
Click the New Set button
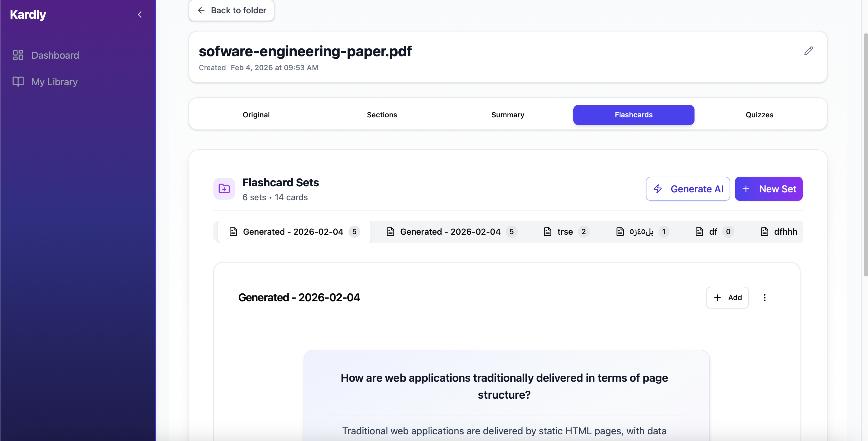point(769,189)
